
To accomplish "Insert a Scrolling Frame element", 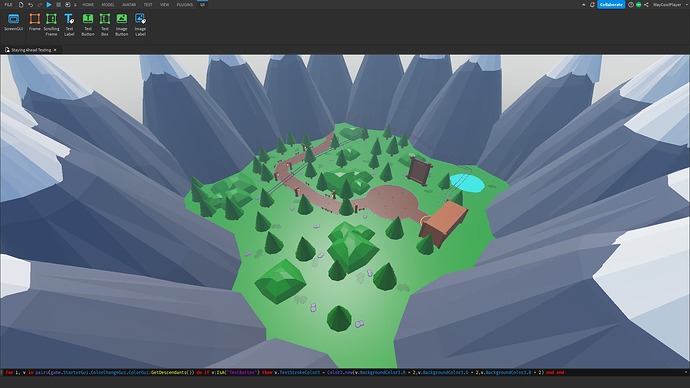I will 51,25.
